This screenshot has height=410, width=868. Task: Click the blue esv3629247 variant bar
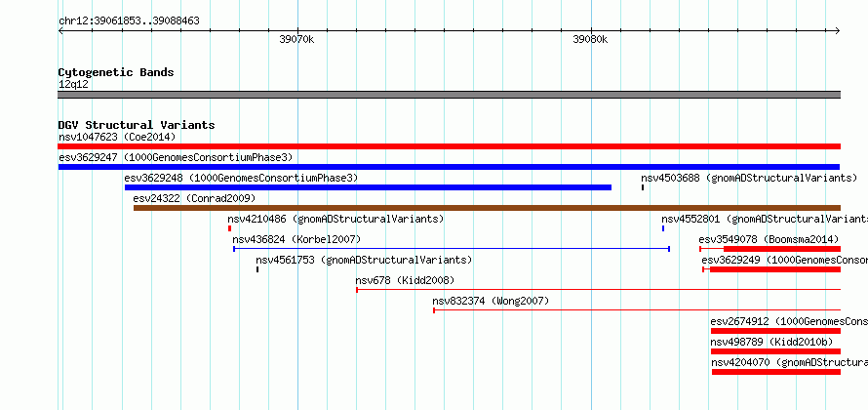(449, 167)
